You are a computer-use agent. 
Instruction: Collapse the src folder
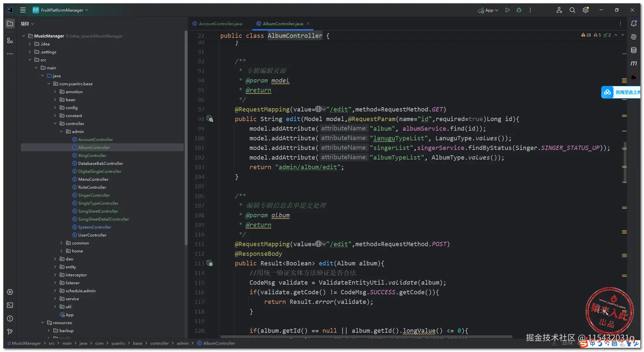pos(30,60)
